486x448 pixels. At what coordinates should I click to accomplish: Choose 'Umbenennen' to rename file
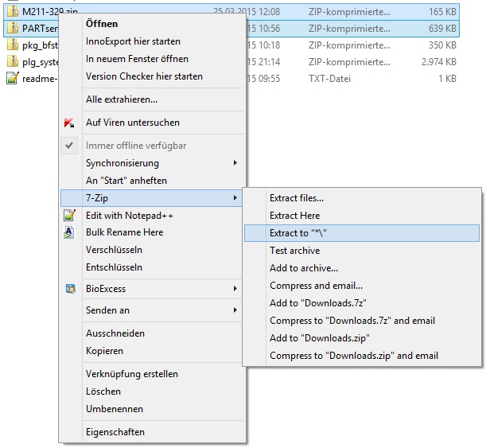[114, 409]
